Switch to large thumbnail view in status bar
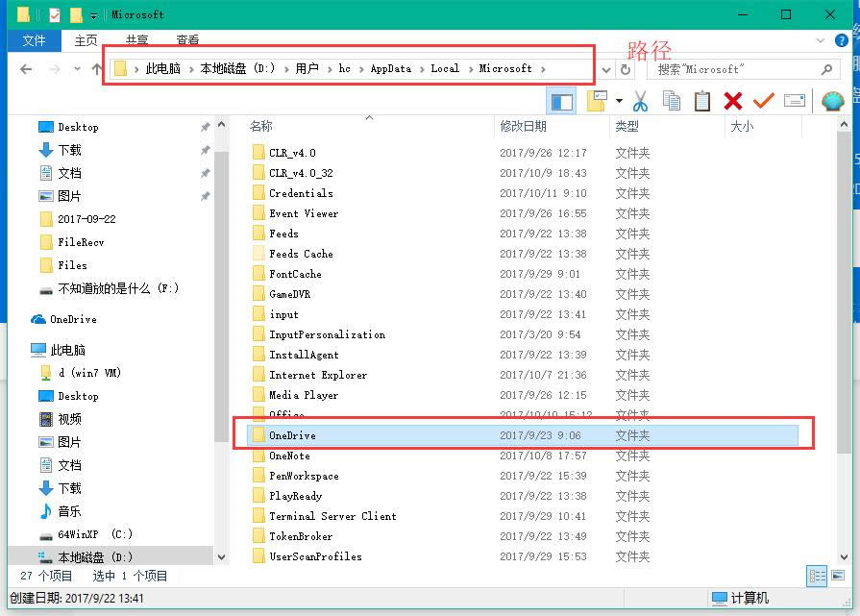860x616 pixels. tap(838, 575)
